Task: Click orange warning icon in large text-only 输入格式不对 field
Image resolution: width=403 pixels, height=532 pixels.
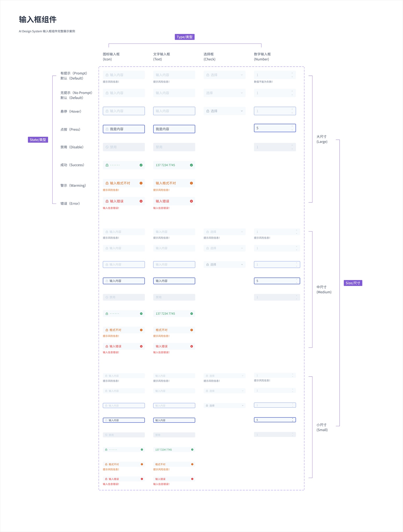Action: pos(191,183)
